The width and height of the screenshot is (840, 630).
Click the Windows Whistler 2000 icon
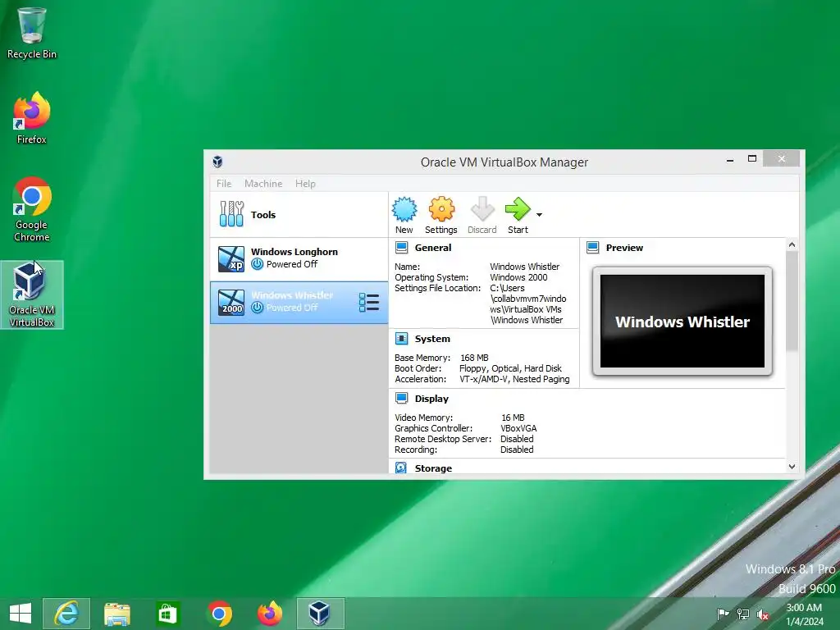coord(231,303)
